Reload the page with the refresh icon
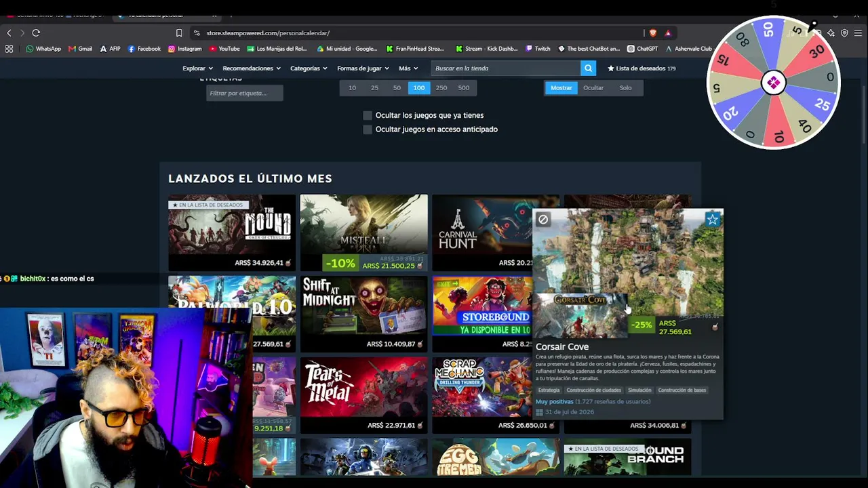868x488 pixels. (36, 33)
